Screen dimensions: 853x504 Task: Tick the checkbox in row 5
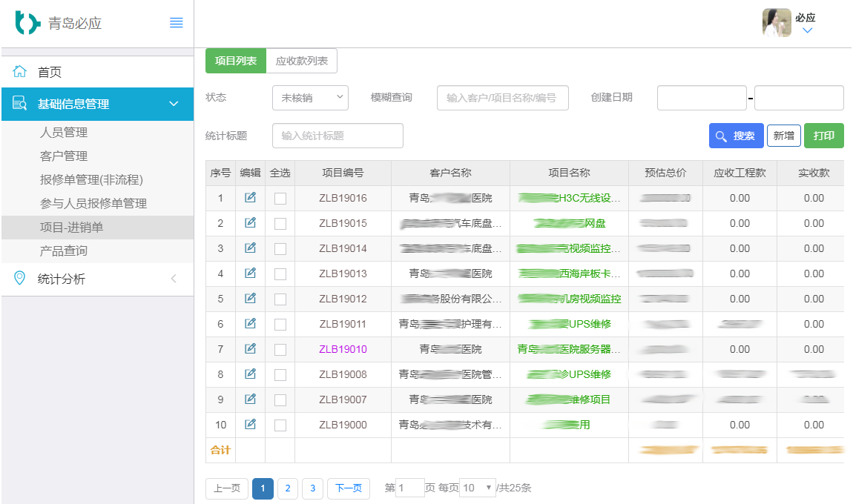coord(280,299)
